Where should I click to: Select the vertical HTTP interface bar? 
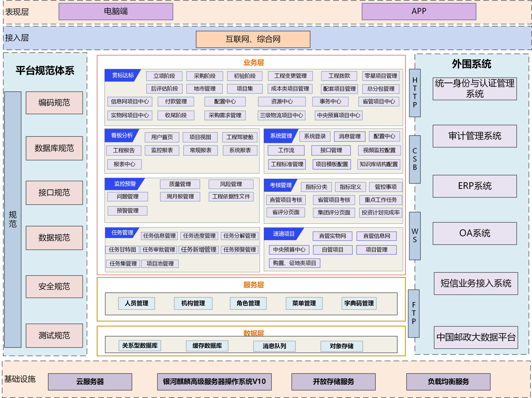click(x=415, y=93)
